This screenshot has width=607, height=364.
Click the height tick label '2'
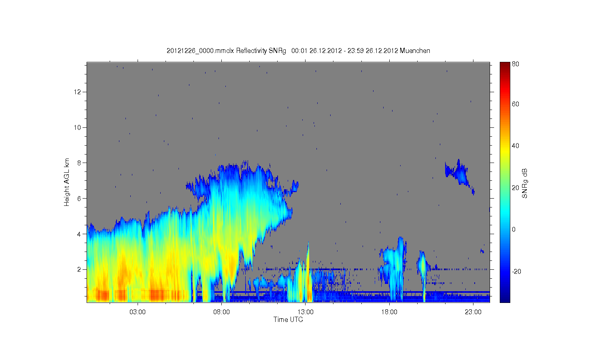[80, 269]
